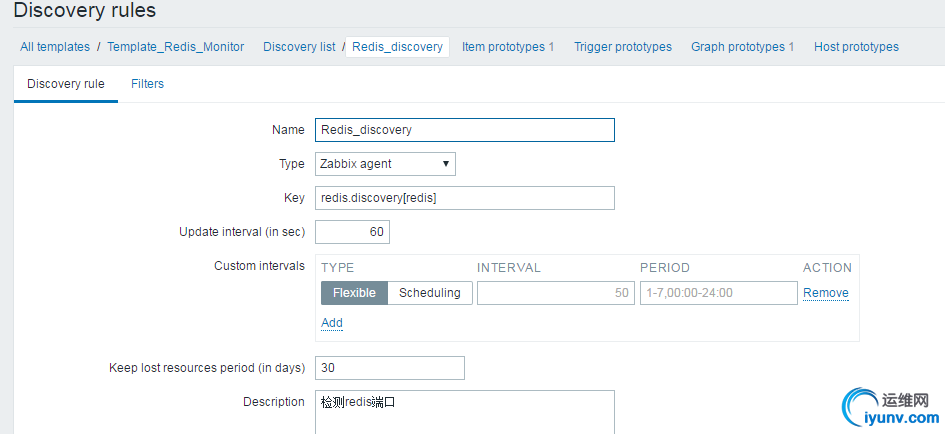
Task: Switch to the Filters tab
Action: (147, 84)
